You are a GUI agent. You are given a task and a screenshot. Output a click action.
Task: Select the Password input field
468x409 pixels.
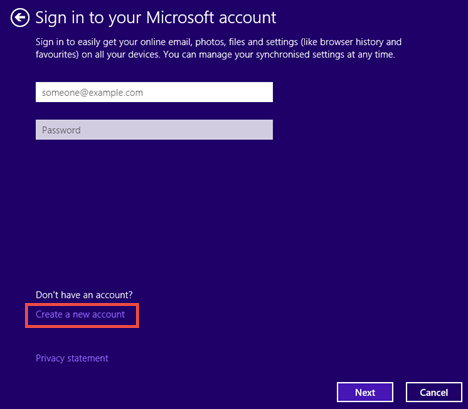point(154,130)
